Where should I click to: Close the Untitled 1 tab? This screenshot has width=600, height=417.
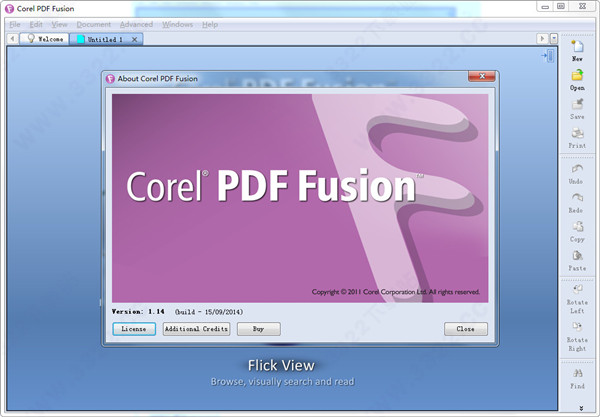click(x=134, y=39)
